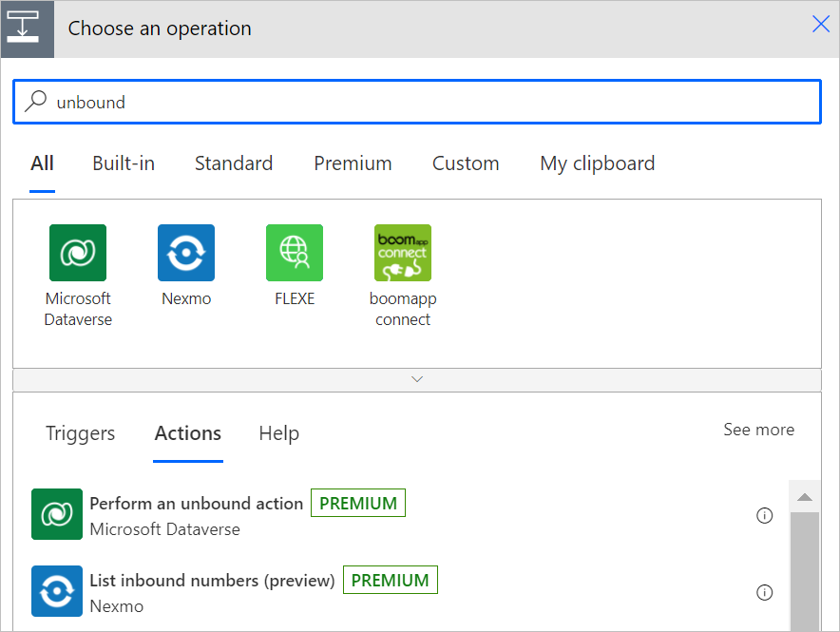Select the boomapp connect connector icon

(403, 253)
